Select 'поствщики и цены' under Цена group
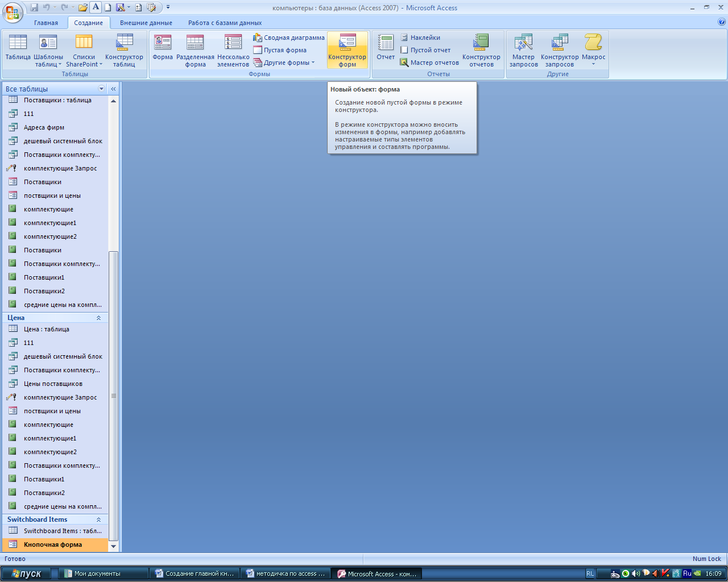 [x=55, y=411]
